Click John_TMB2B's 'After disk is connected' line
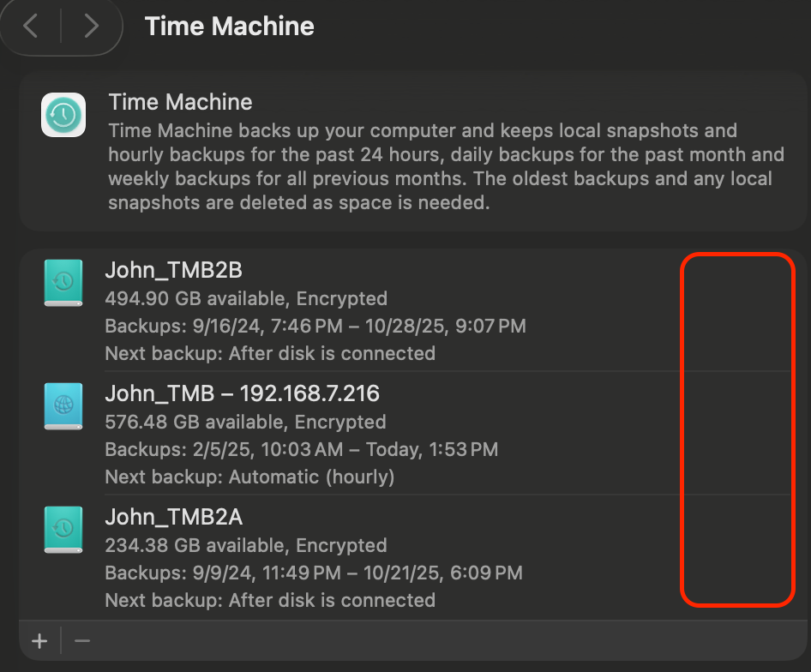Screen dimensions: 811x672 click(x=270, y=353)
